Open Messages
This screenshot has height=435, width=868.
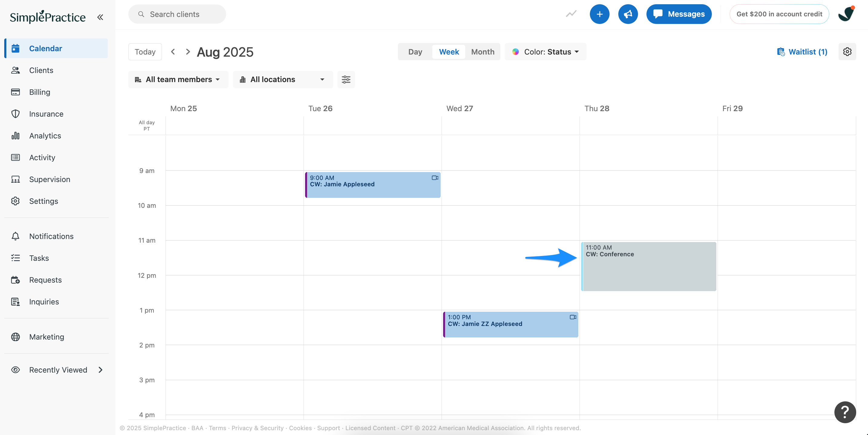[x=679, y=14]
